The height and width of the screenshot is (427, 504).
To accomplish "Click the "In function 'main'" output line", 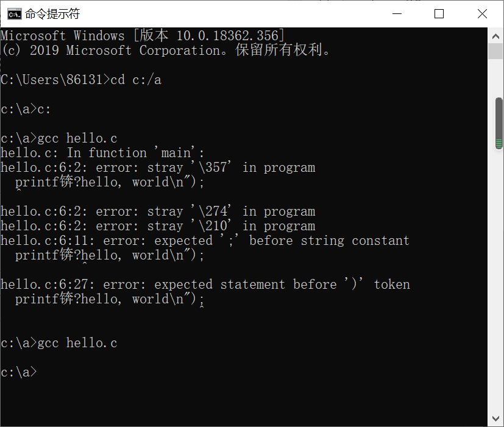I will pyautogui.click(x=103, y=153).
